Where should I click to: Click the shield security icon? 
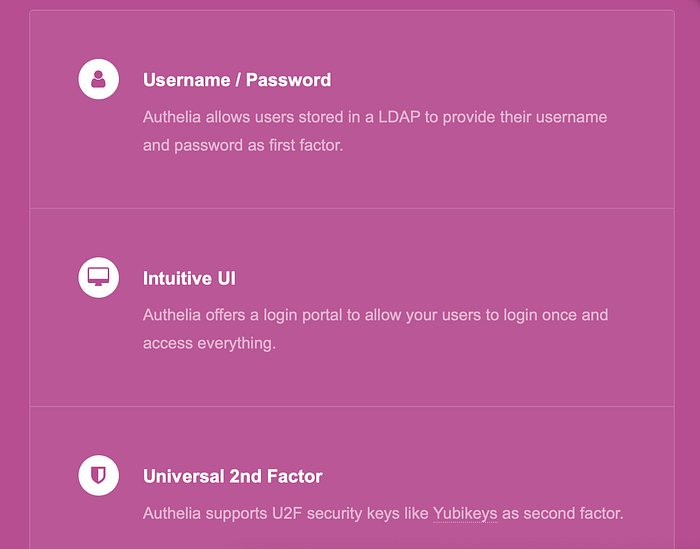pos(99,475)
